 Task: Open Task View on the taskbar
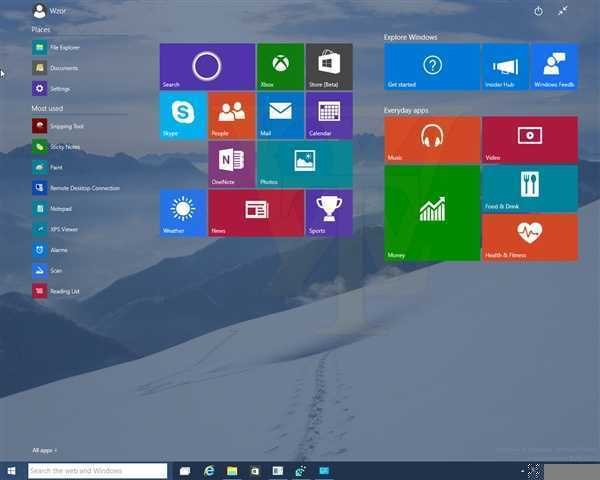tap(185, 471)
